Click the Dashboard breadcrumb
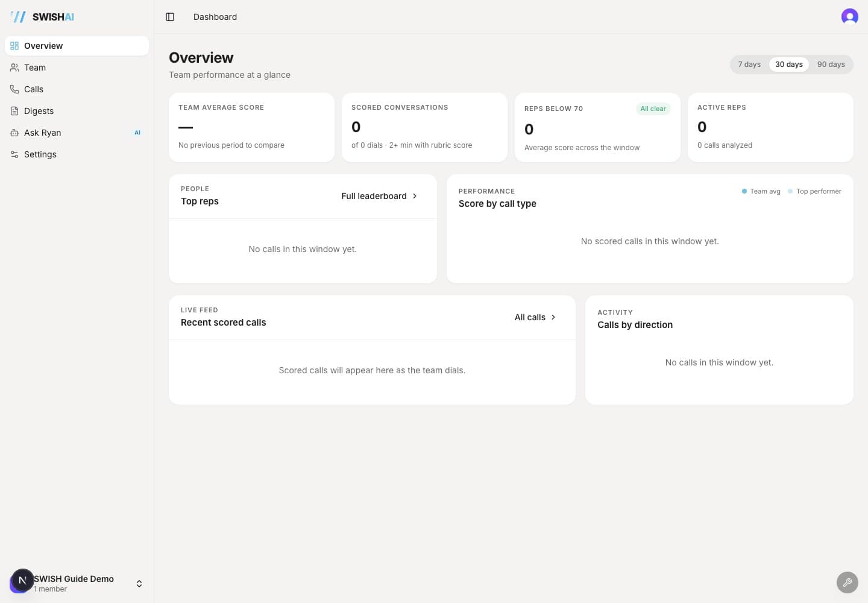 tap(215, 17)
